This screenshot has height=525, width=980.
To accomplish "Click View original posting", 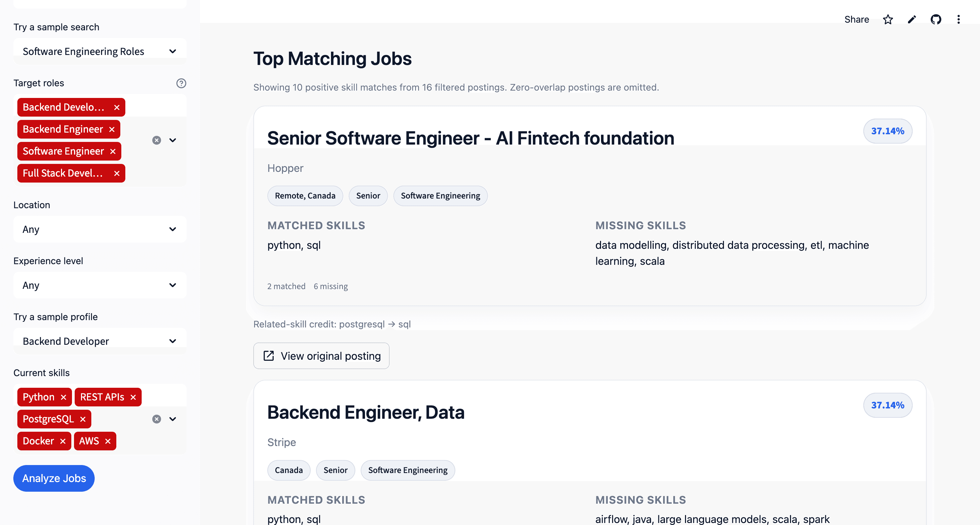I will (x=321, y=356).
